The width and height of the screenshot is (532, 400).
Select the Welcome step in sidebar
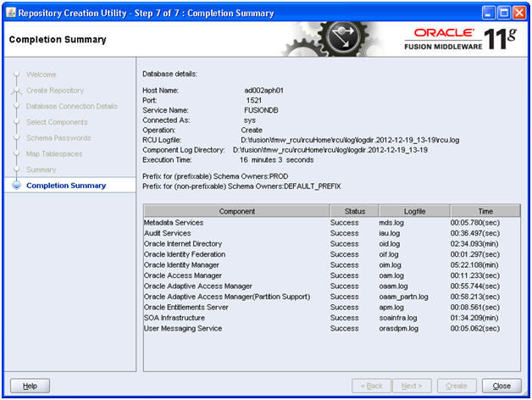pos(41,75)
